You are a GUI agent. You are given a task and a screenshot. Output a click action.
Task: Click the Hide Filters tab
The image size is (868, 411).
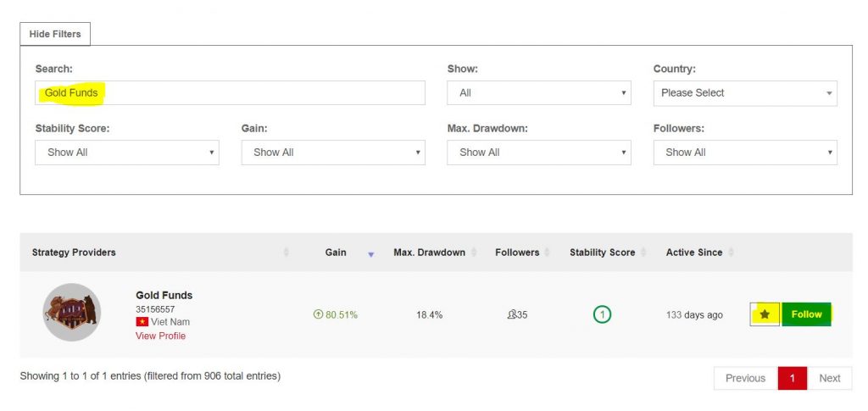tap(55, 34)
